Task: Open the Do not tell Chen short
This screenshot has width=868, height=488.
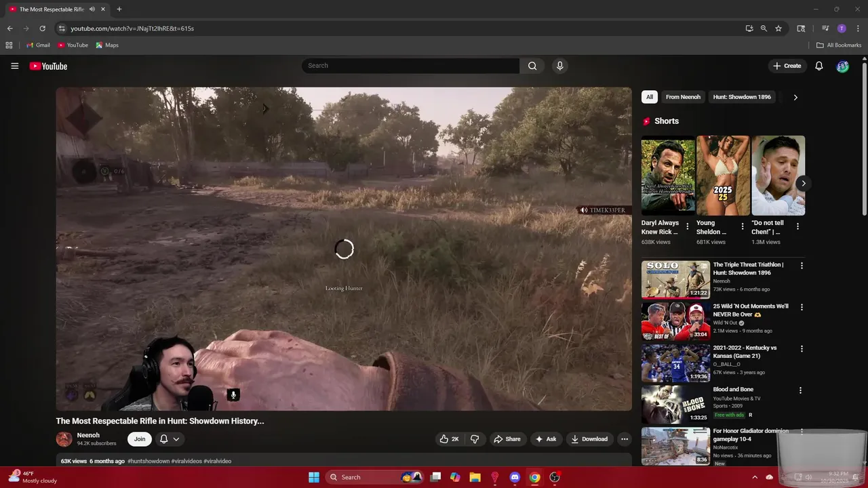Action: [x=778, y=176]
